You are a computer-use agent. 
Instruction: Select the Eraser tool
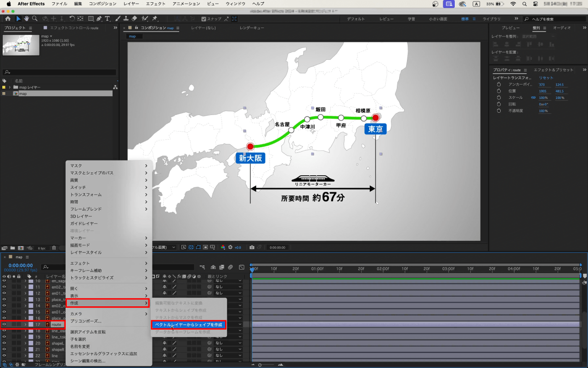[x=134, y=19]
